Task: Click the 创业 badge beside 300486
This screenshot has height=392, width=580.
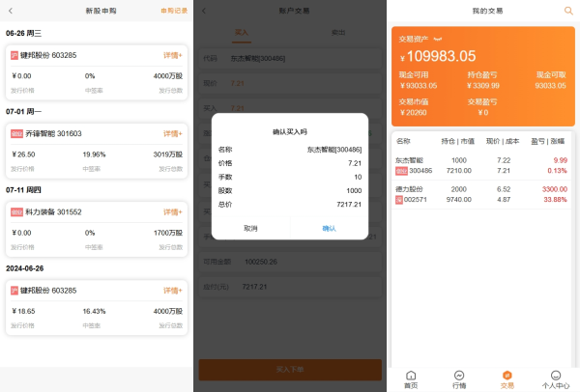Action: coord(401,171)
